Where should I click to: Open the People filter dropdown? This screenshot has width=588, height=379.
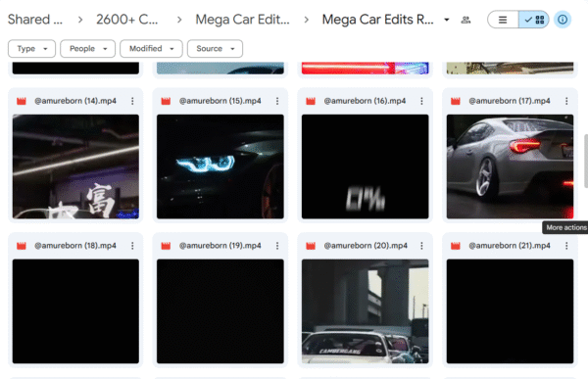88,49
